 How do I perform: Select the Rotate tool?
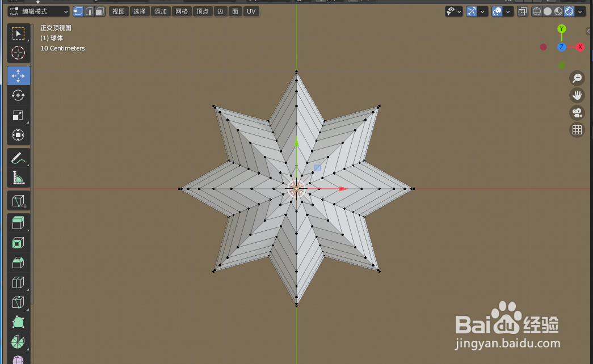coord(19,95)
